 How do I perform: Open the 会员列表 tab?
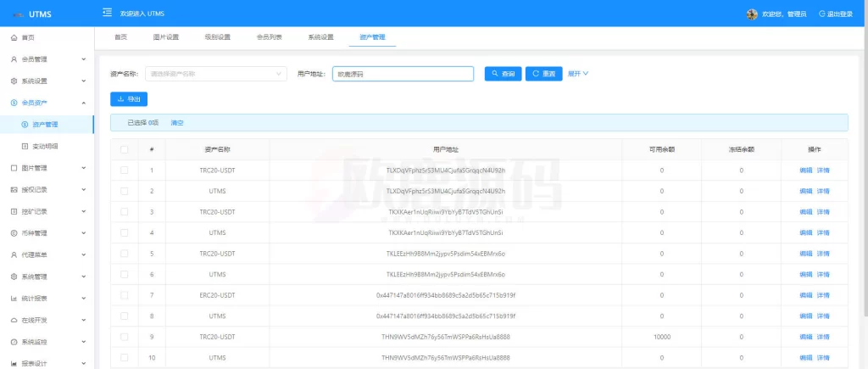pyautogui.click(x=269, y=37)
